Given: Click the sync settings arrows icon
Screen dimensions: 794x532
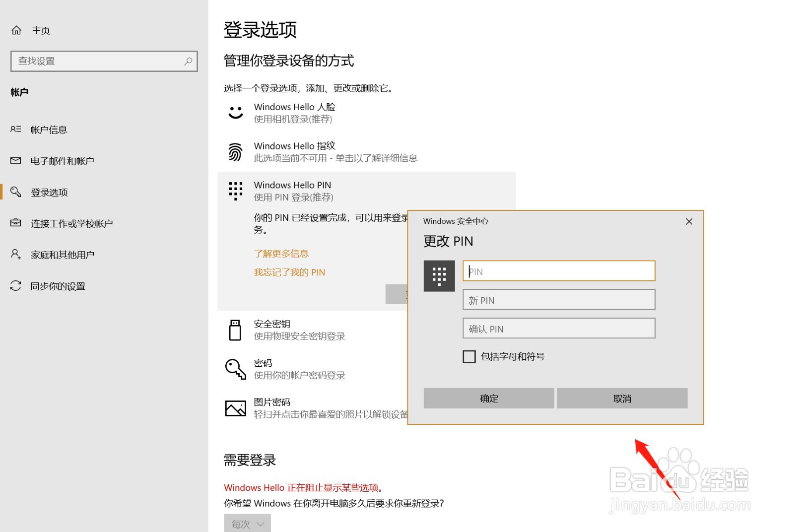Looking at the screenshot, I should coord(16,285).
